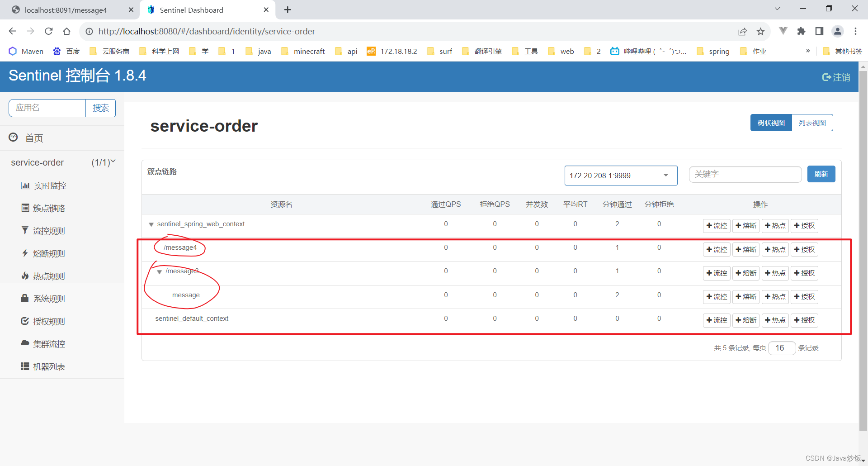868x466 pixels.
Task: Open 其他书签 bookmarks folder
Action: click(843, 51)
